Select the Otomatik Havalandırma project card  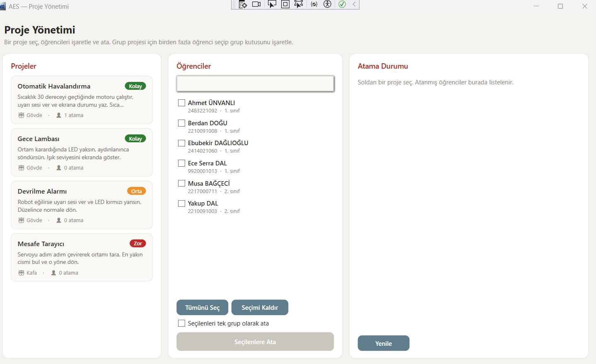pos(82,100)
